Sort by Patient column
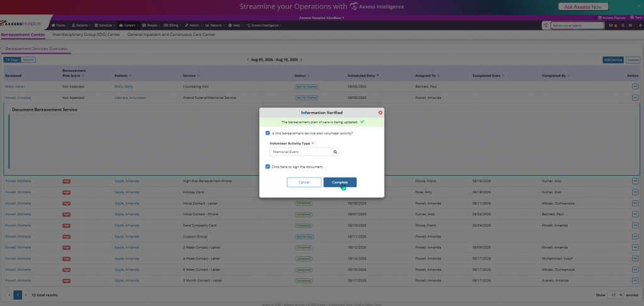The image size is (644, 306). coord(123,76)
